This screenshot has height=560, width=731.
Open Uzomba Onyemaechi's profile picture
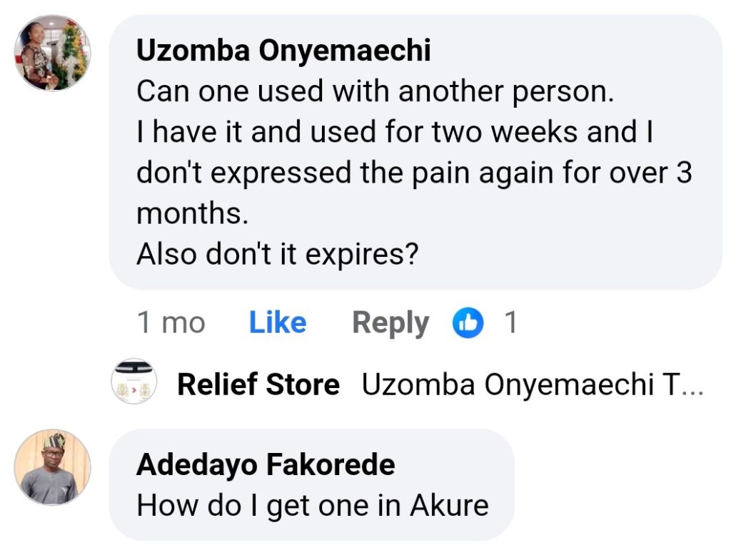click(x=53, y=54)
